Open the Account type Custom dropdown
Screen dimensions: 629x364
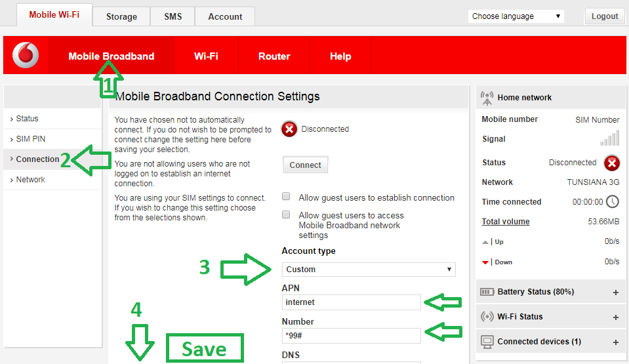point(369,270)
